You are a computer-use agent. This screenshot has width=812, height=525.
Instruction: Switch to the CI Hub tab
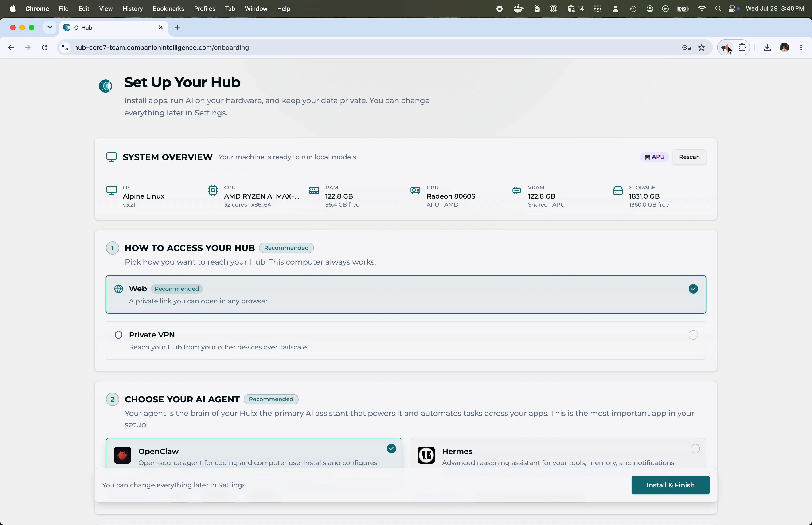coord(113,28)
